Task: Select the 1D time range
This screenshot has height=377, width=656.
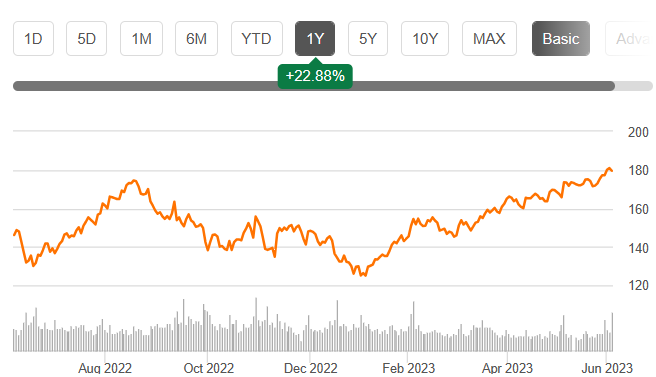Action: (33, 38)
